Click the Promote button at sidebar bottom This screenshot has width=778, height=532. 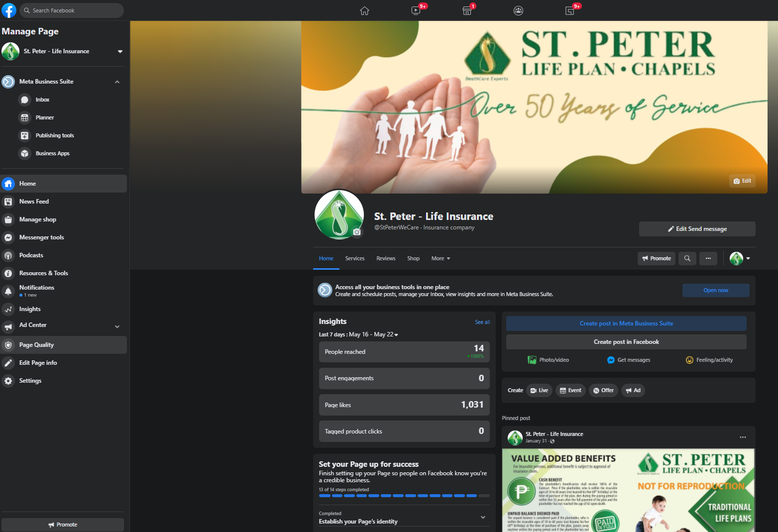(x=63, y=525)
